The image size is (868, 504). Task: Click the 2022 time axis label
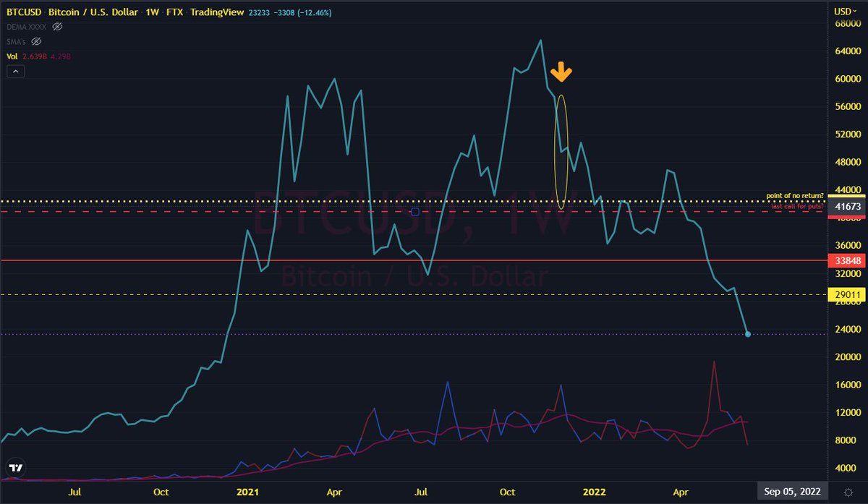click(594, 492)
